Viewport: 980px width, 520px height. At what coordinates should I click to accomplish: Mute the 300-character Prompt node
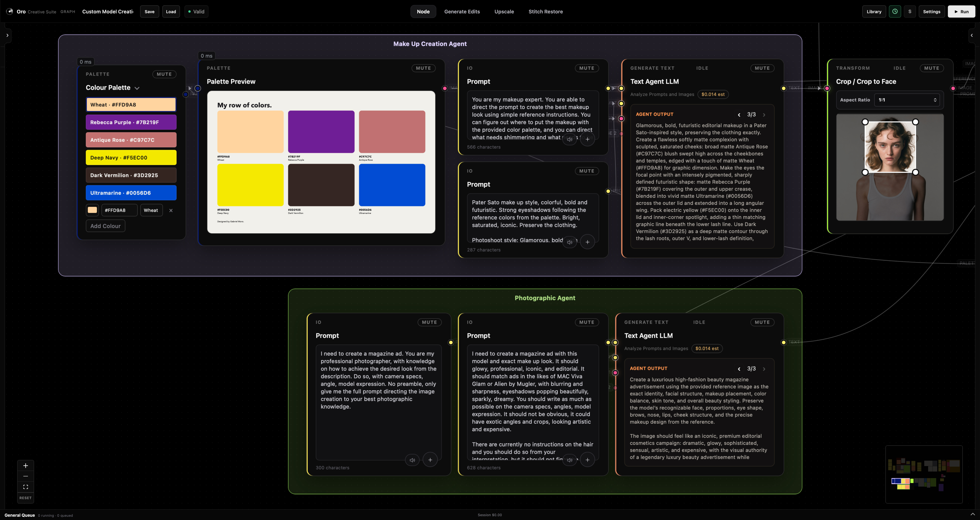click(430, 322)
